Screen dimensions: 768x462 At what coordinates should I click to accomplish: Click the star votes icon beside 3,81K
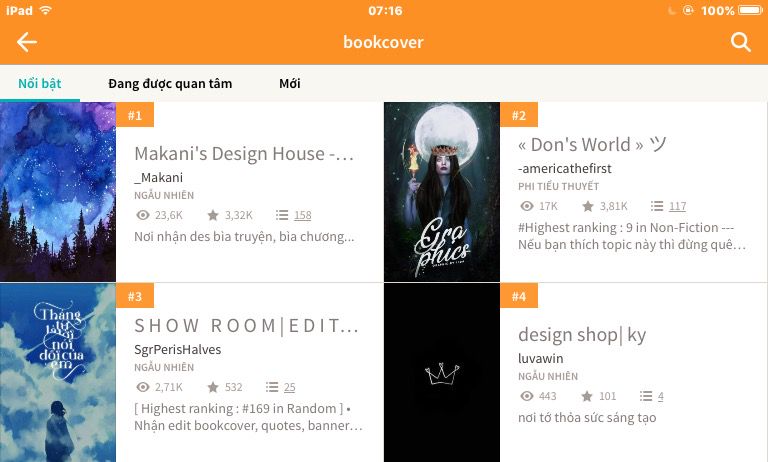[x=588, y=206]
